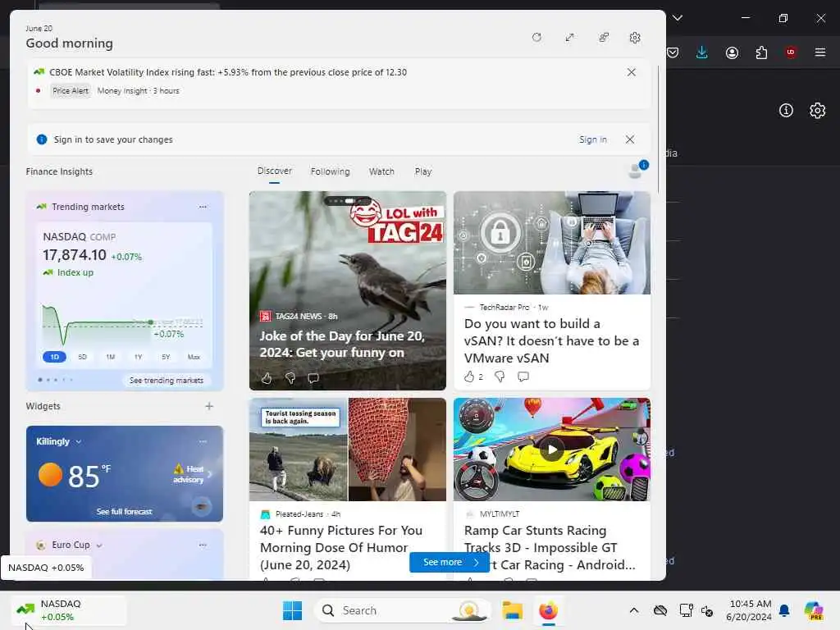Click the info icon in Firefox page
Screen dimensions: 840x630
(x=786, y=111)
